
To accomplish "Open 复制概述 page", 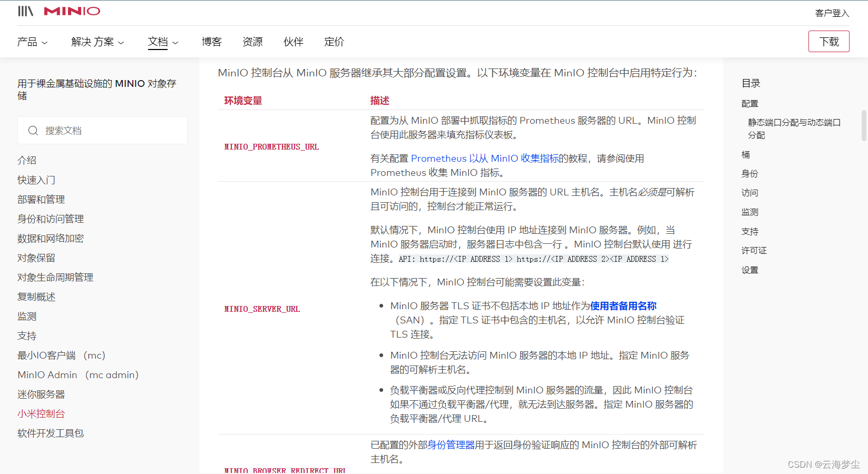I will [x=36, y=297].
